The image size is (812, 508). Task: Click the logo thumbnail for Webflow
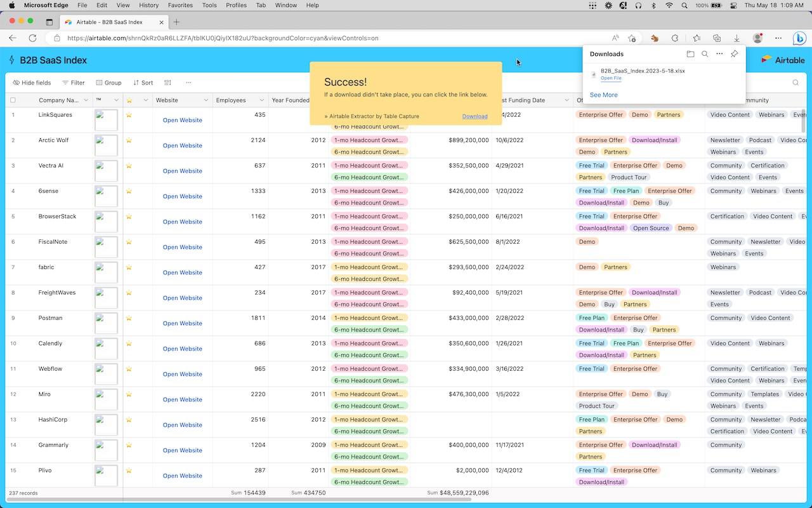pos(106,374)
